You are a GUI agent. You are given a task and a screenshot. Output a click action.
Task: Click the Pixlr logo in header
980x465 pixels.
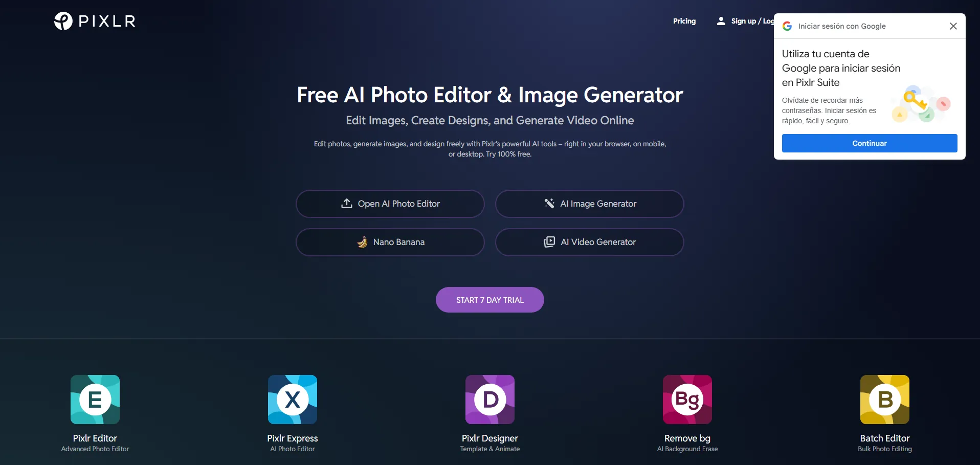coord(95,21)
